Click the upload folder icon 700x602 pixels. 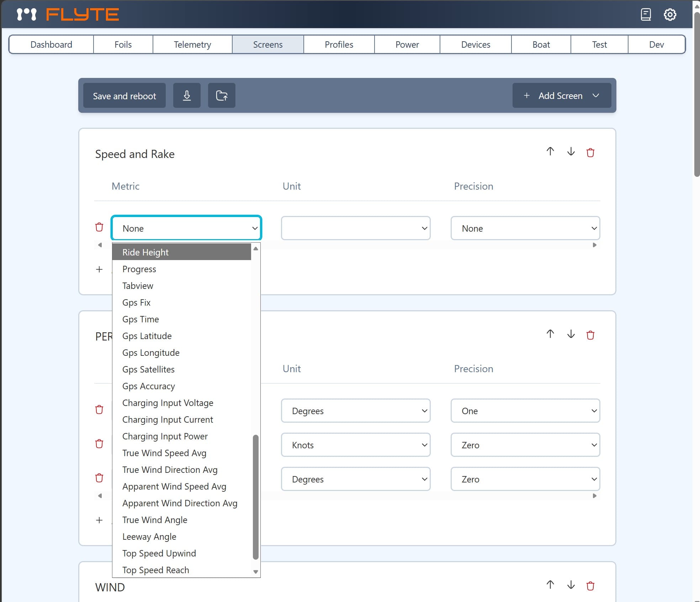[222, 95]
